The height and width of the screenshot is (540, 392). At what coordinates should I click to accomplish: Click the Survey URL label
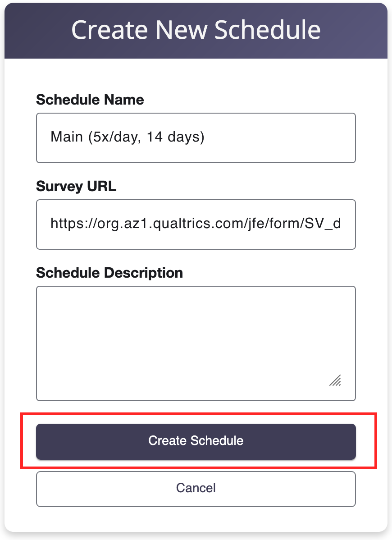[76, 186]
